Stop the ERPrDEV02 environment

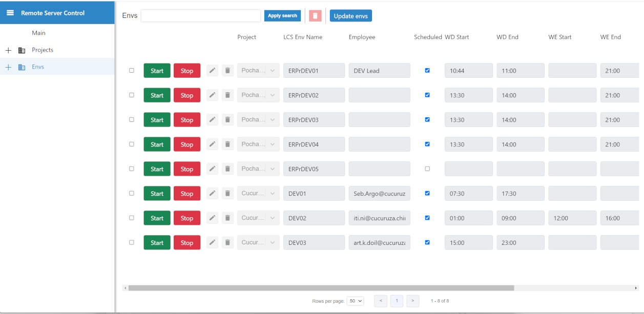pyautogui.click(x=187, y=95)
